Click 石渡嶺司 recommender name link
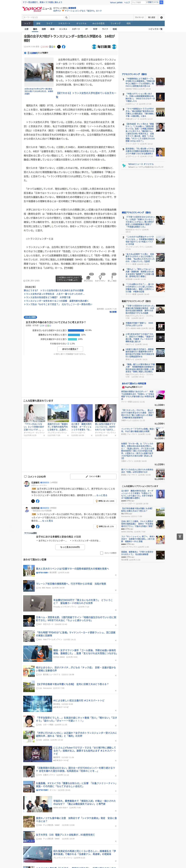The image size is (186, 868). coord(34,53)
